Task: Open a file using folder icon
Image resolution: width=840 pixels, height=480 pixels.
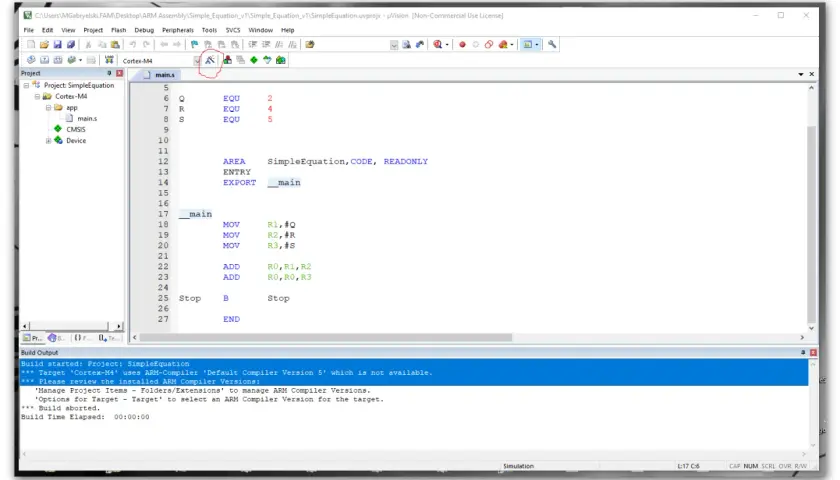Action: pyautogui.click(x=44, y=44)
